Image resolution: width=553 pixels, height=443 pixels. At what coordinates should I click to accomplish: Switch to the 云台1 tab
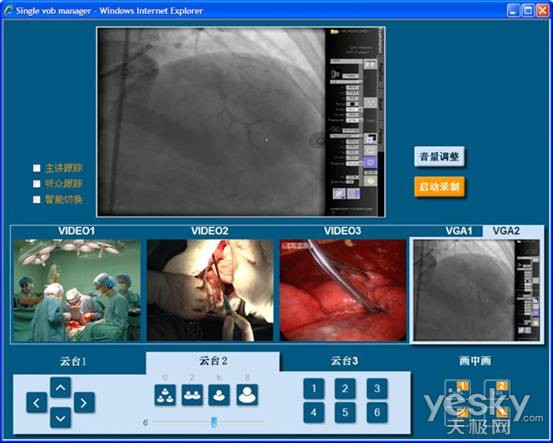(x=73, y=361)
